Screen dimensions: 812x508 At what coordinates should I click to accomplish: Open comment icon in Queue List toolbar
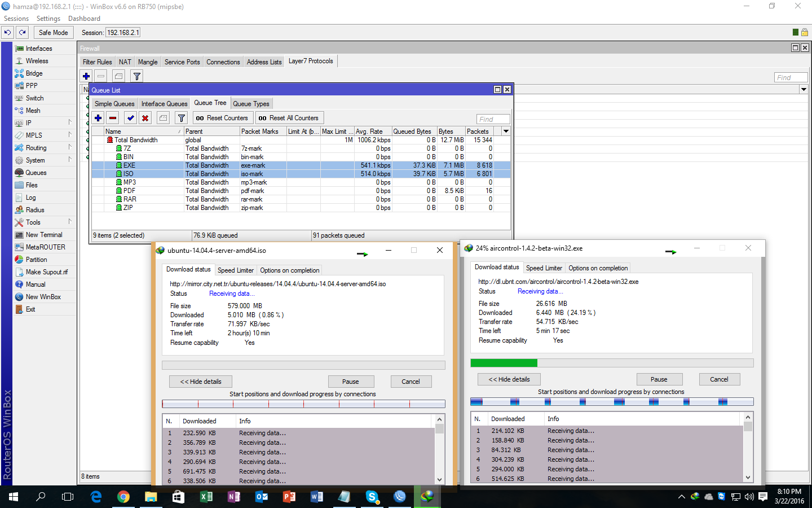coord(163,118)
